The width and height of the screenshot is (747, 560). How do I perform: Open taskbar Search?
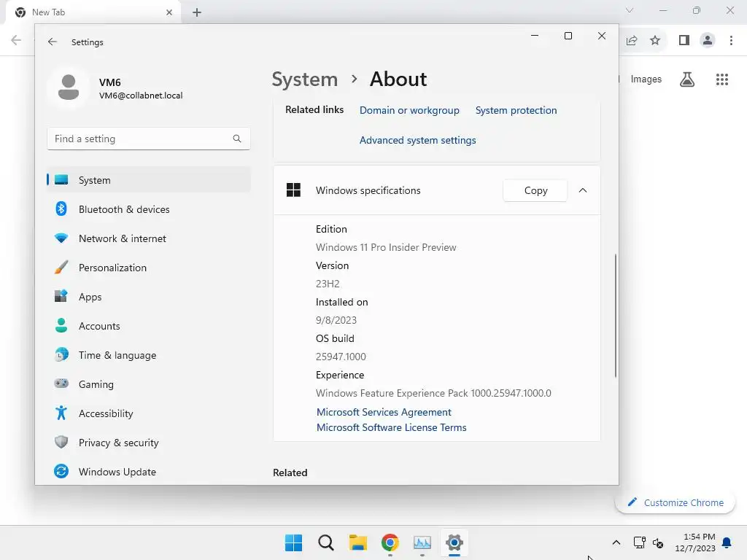pyautogui.click(x=326, y=542)
